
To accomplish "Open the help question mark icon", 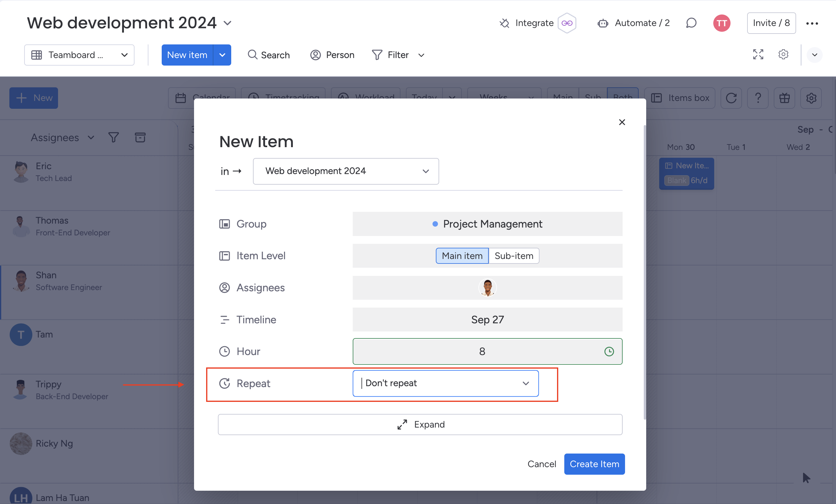I will pyautogui.click(x=758, y=98).
